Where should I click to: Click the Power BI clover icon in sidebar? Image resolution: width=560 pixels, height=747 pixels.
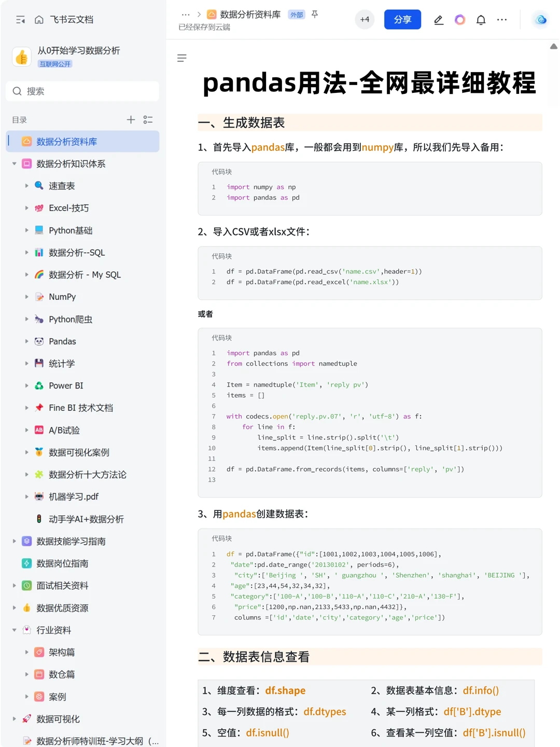[x=39, y=385]
